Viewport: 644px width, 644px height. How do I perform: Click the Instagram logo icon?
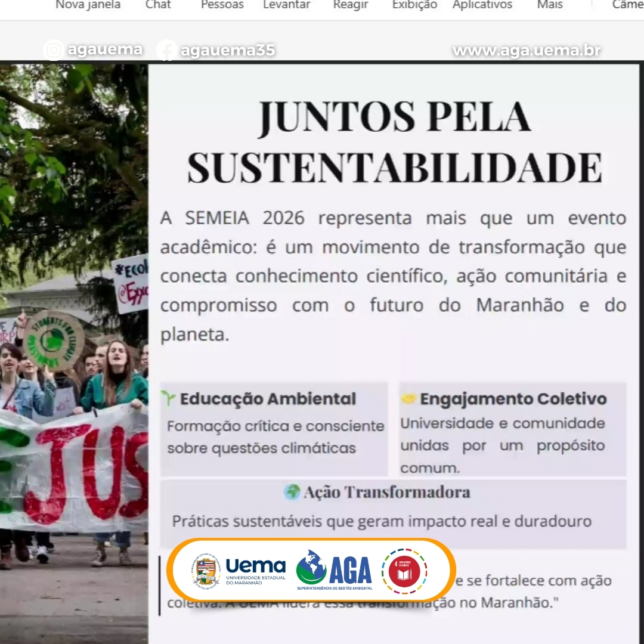coord(54,50)
